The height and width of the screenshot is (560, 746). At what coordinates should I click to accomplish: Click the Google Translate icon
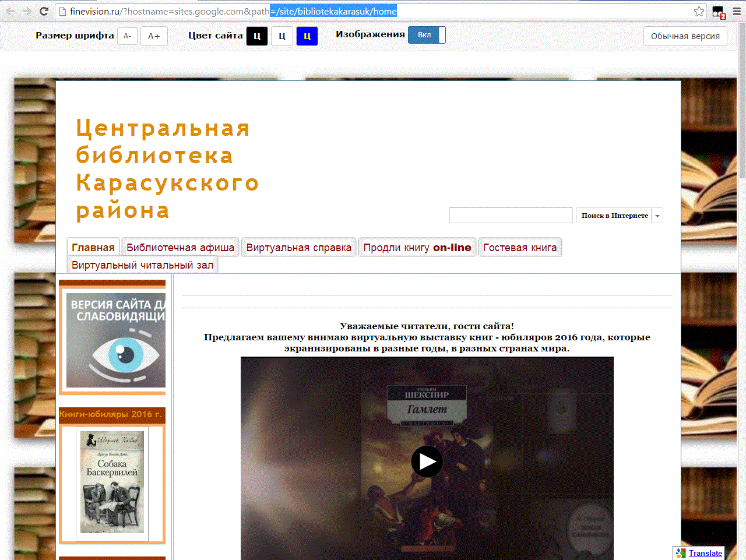coord(681,553)
